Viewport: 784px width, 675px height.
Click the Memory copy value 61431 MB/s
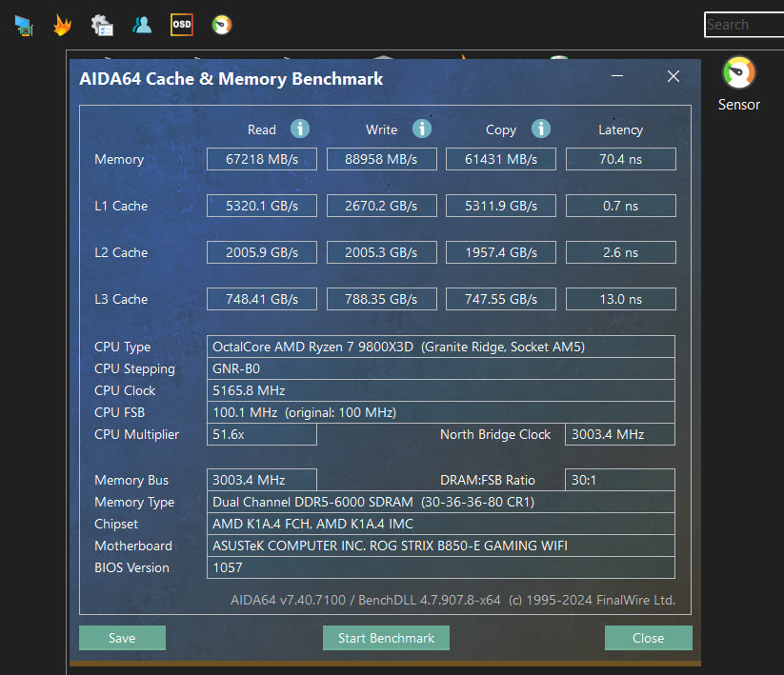(x=501, y=159)
